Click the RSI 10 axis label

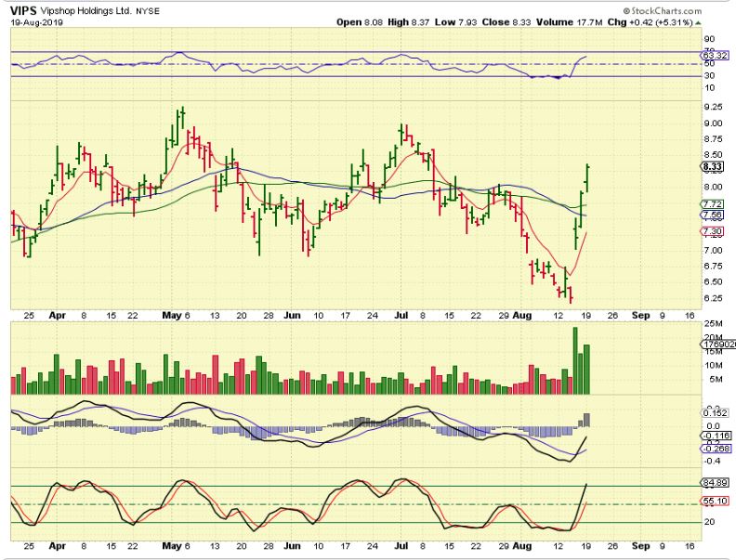[710, 87]
